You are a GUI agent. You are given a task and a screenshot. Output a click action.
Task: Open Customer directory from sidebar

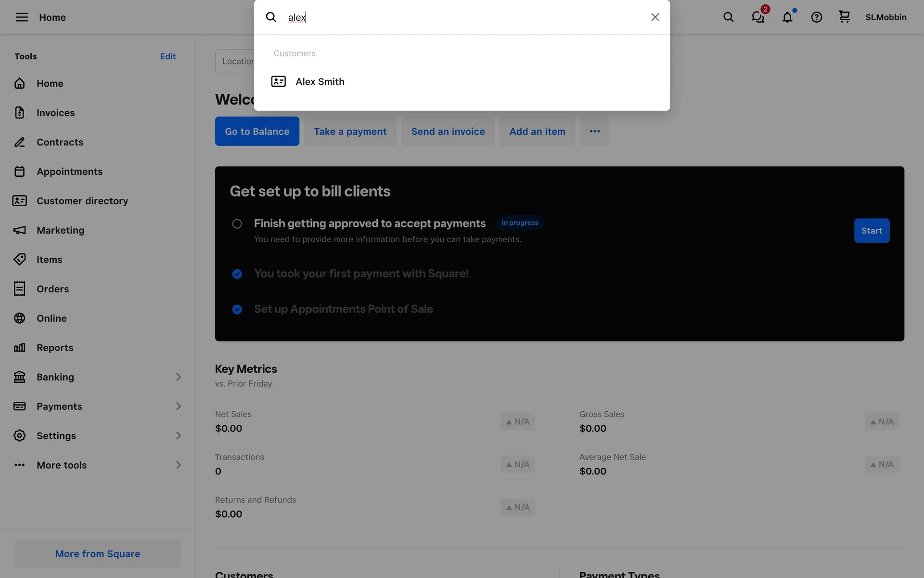point(82,201)
